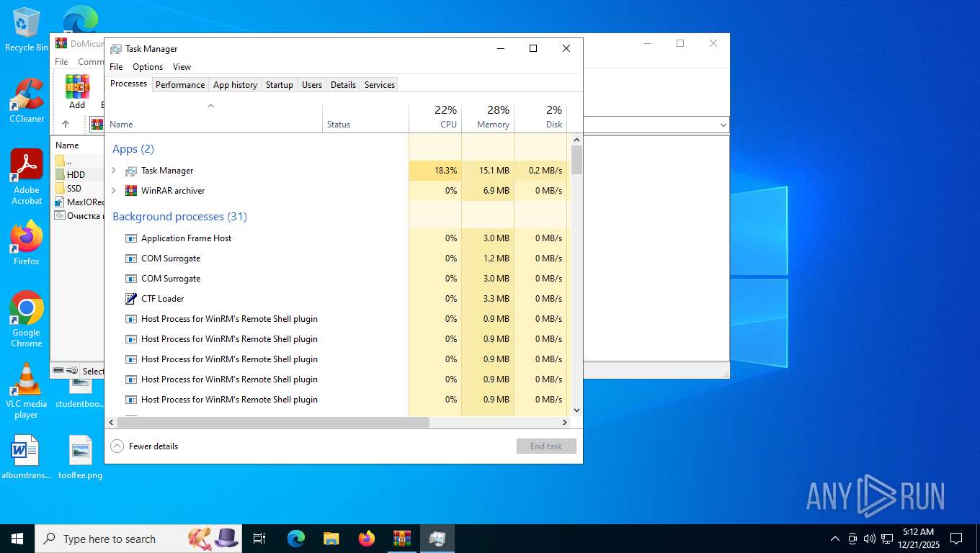Click the scroll down arrow
The width and height of the screenshot is (980, 553).
(576, 410)
